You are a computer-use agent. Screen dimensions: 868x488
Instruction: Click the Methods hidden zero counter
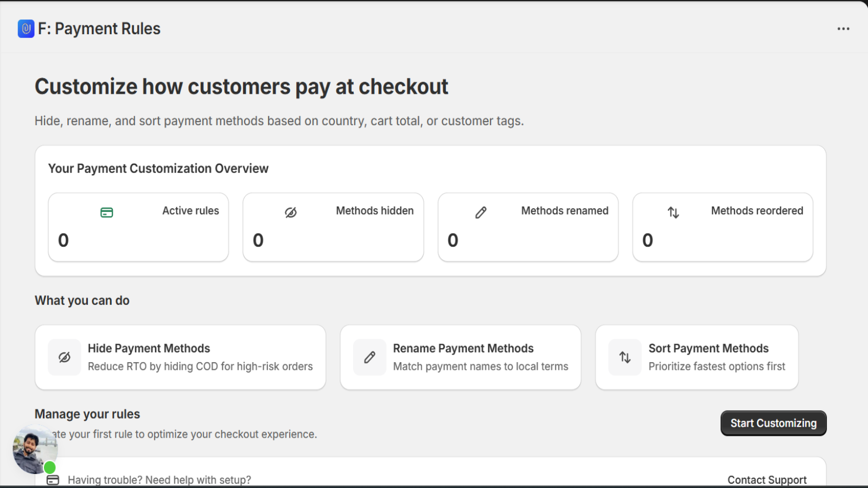point(258,240)
